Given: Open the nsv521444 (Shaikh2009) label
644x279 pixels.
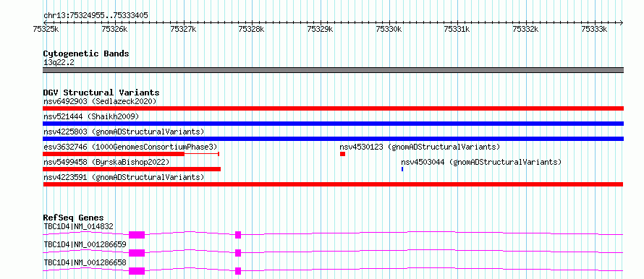Looking at the screenshot, I should (91, 116).
